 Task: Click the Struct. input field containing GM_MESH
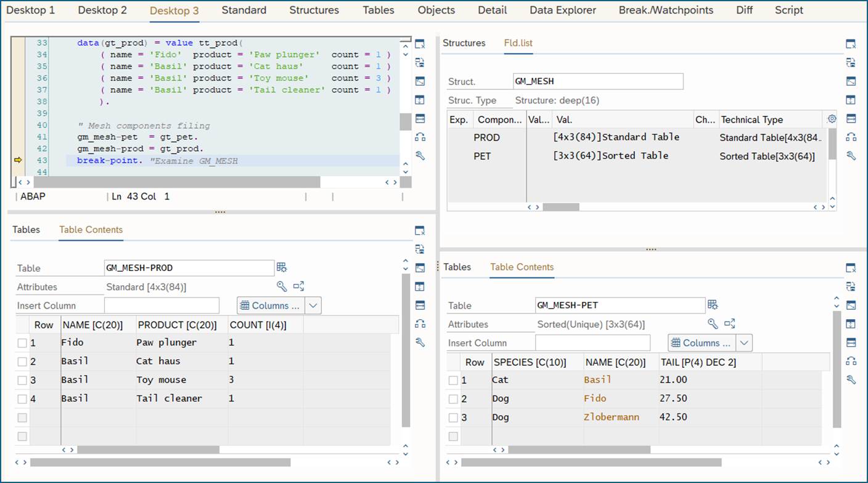[597, 81]
